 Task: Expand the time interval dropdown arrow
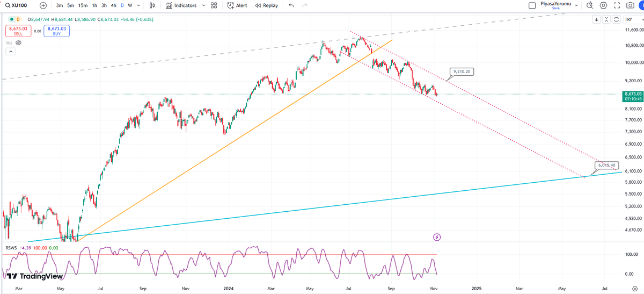point(139,5)
